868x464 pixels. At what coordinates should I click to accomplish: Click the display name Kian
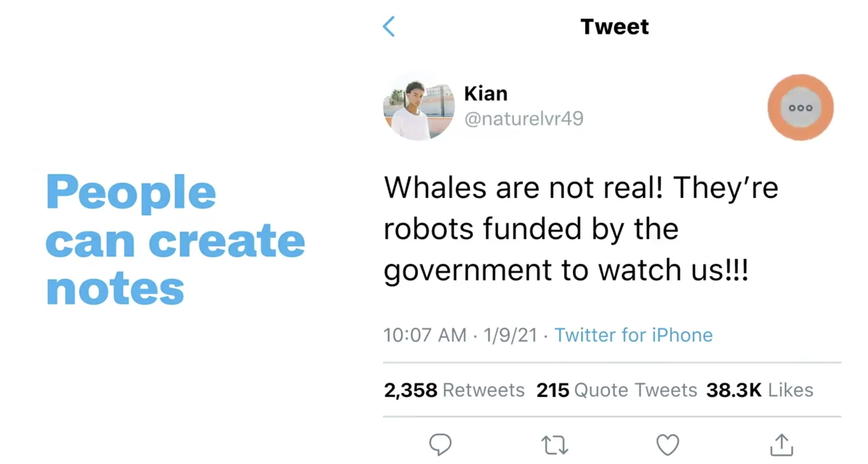pyautogui.click(x=486, y=93)
